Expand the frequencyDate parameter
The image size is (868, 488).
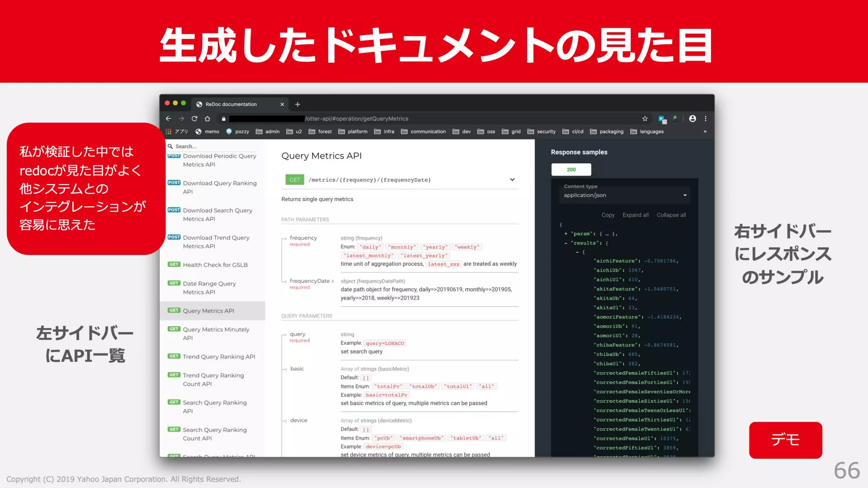[311, 281]
